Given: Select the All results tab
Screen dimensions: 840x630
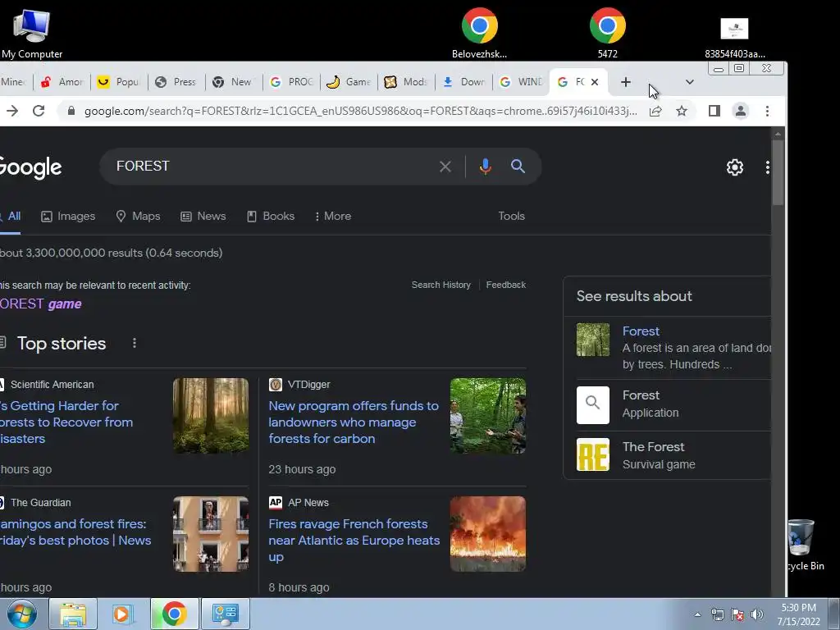Looking at the screenshot, I should point(11,217).
